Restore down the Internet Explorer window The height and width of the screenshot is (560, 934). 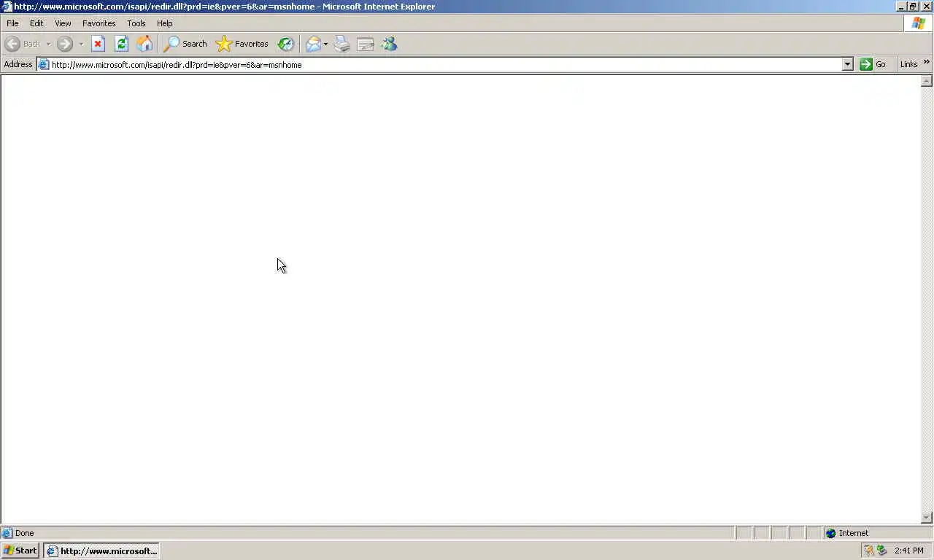[913, 7]
